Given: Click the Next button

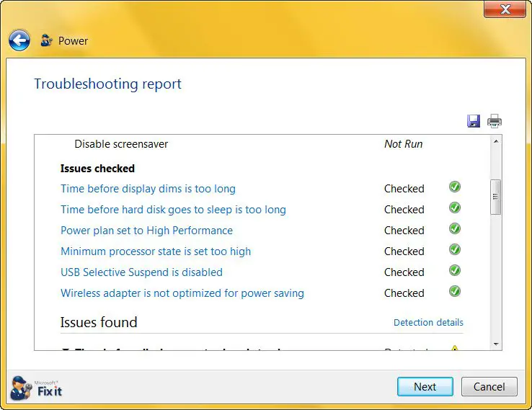Looking at the screenshot, I should [x=425, y=387].
